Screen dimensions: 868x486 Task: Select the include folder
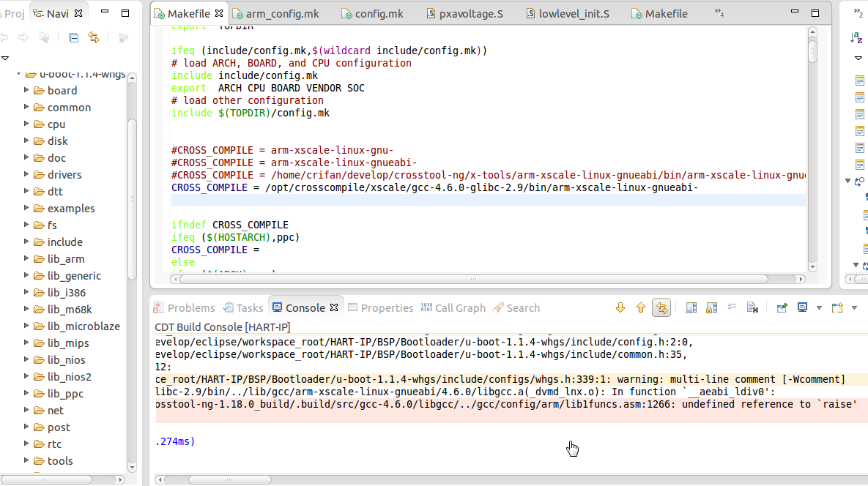tap(64, 242)
